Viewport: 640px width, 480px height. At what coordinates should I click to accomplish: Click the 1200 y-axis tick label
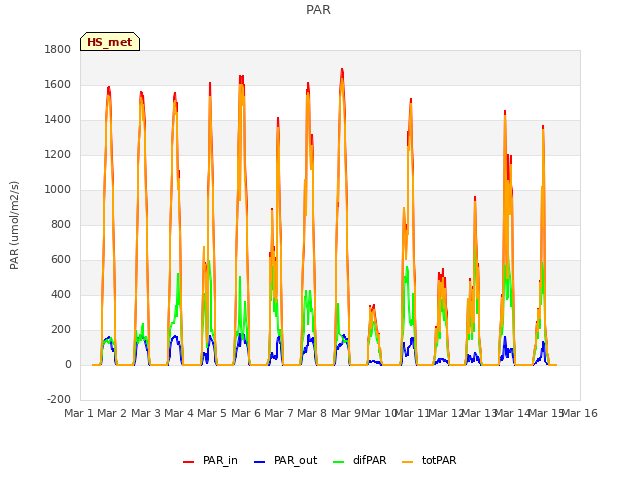click(58, 155)
